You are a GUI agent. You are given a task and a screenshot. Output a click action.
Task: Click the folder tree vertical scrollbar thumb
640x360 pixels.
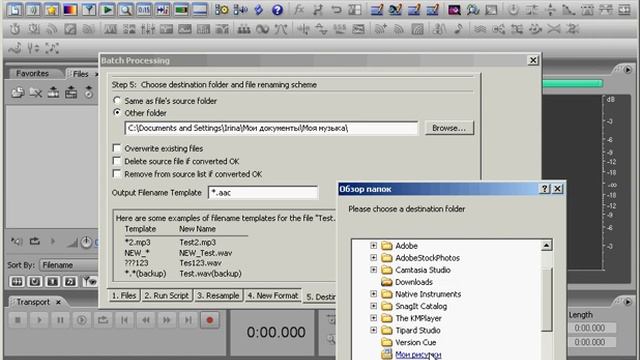tap(546, 299)
